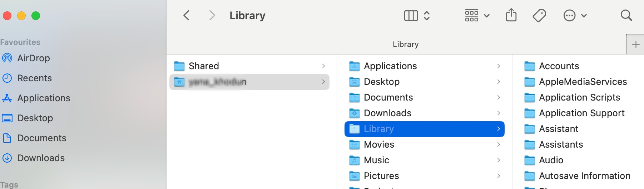This screenshot has height=189, width=644.
Task: Expand the Action menu dropdown arrow
Action: tap(584, 16)
